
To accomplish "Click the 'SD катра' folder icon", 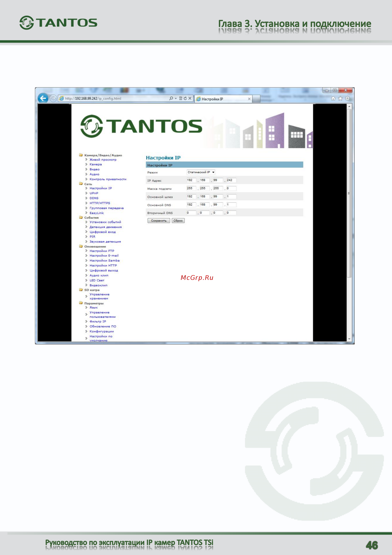I will [x=81, y=290].
